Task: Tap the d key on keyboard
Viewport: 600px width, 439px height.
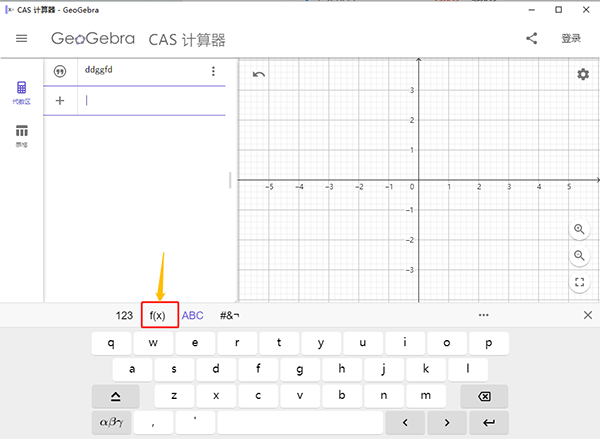Action: [216, 369]
